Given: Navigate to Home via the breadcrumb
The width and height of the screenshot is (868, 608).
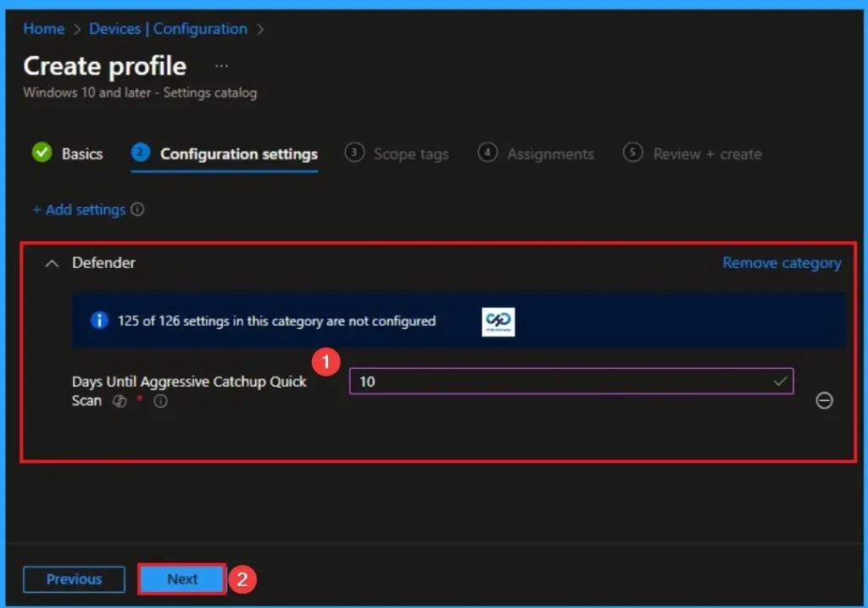Looking at the screenshot, I should click(43, 28).
